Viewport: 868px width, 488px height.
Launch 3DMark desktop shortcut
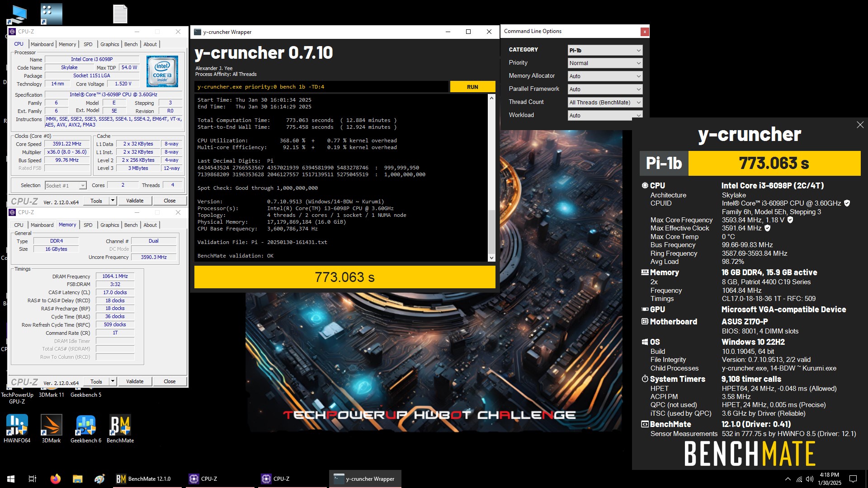tap(51, 428)
